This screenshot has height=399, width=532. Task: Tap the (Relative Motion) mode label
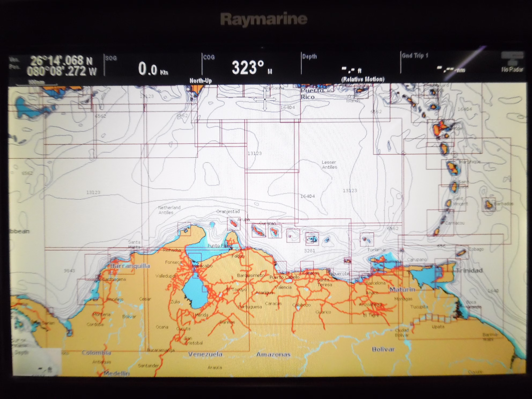363,79
